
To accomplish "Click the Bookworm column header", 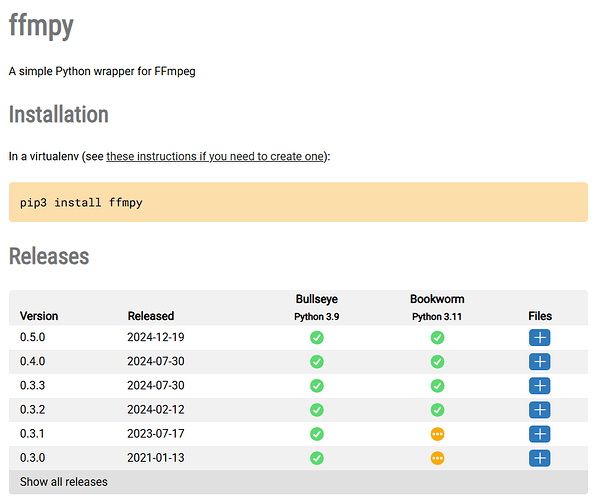I will click(x=437, y=299).
